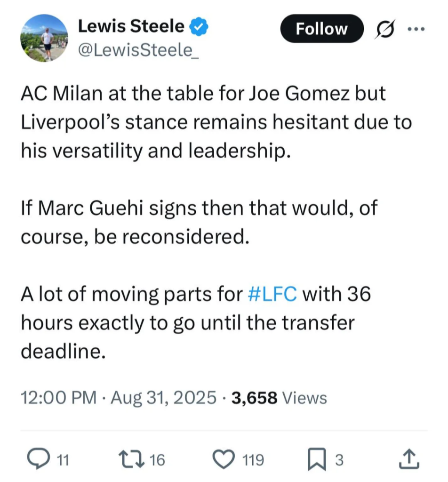Click the Lewis Steele display name
The image size is (448, 482).
(131, 26)
